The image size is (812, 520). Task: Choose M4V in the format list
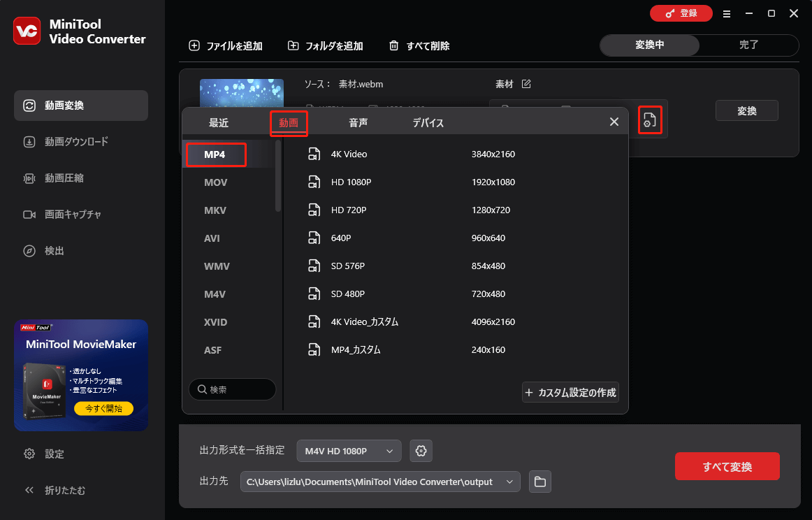215,294
